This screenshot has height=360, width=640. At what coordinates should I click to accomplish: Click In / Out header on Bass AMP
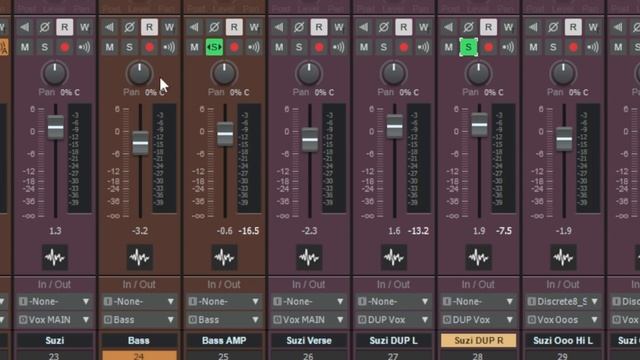click(x=224, y=284)
